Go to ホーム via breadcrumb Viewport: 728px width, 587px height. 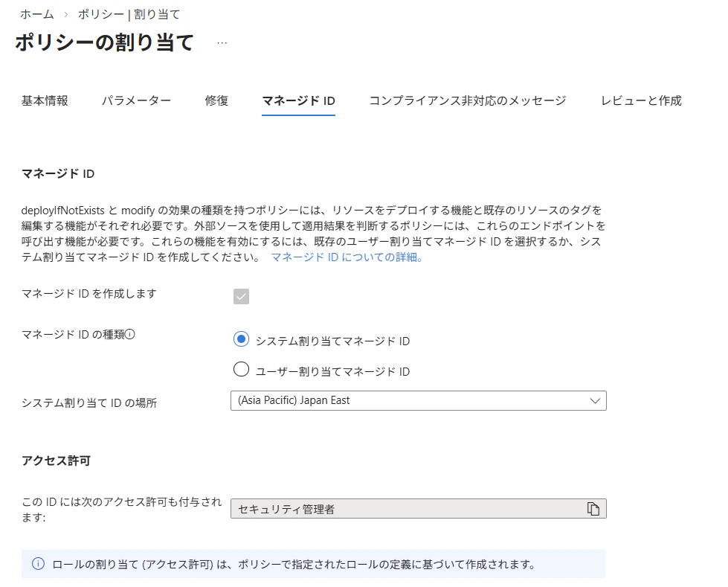pyautogui.click(x=36, y=14)
